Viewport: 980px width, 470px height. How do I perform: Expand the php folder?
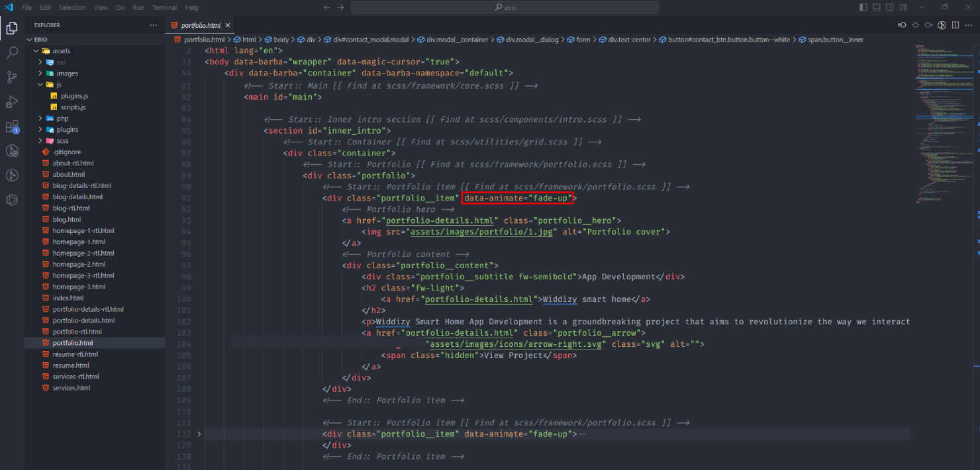click(x=40, y=118)
